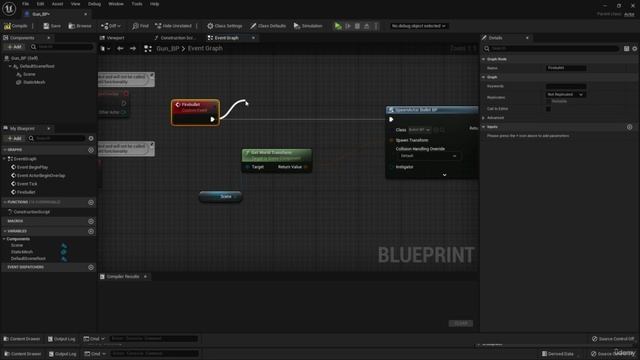
Task: Compile the Gun_BP blueprint
Action: [16, 26]
